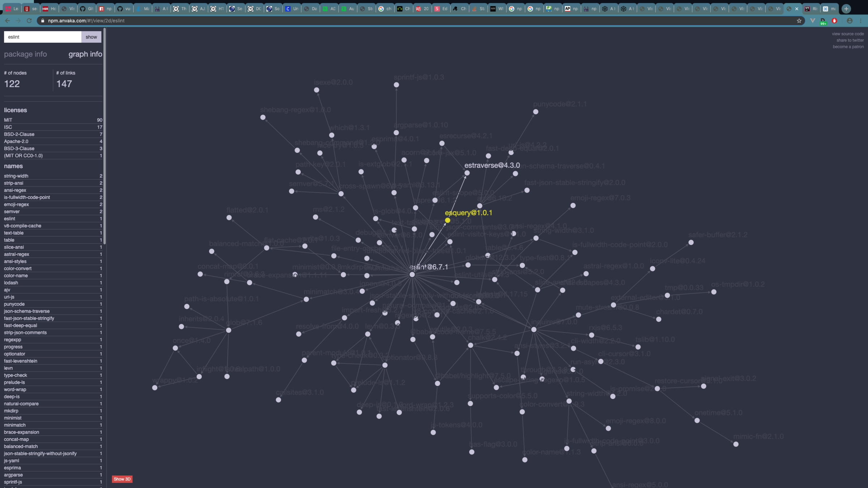Open view source code link
The image size is (868, 488).
point(847,34)
